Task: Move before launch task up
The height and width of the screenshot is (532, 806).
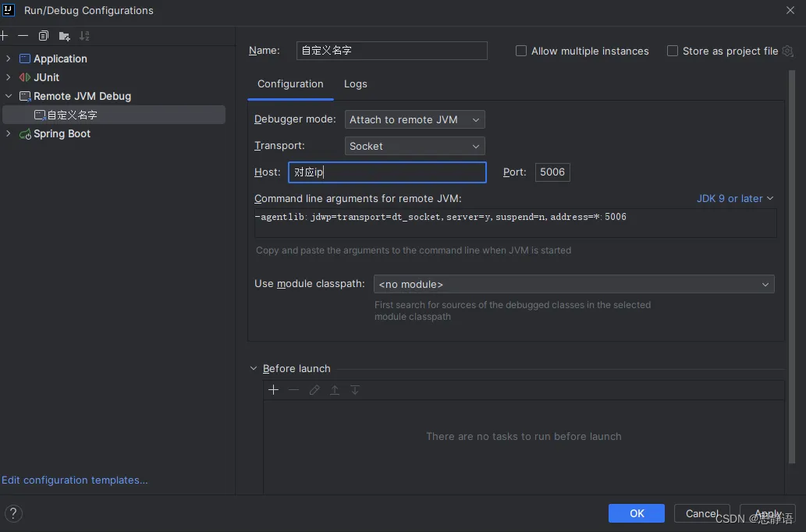Action: pyautogui.click(x=335, y=390)
